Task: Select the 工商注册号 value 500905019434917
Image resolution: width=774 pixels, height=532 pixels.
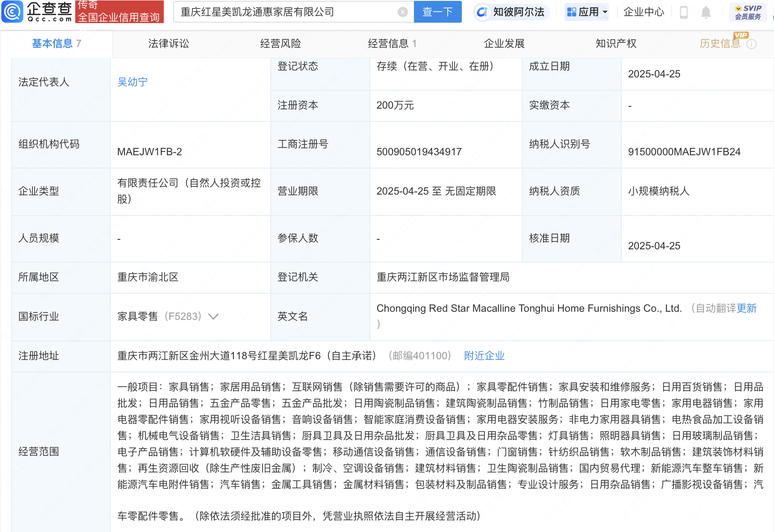Action: [419, 152]
